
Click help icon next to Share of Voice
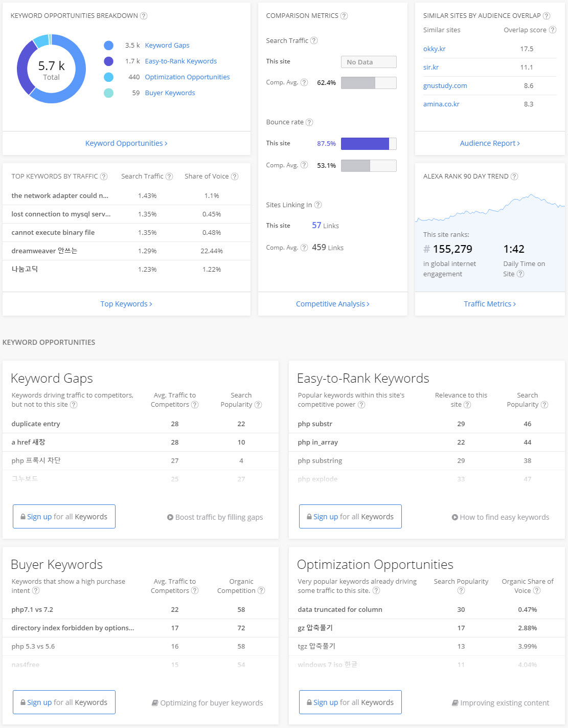(x=235, y=177)
